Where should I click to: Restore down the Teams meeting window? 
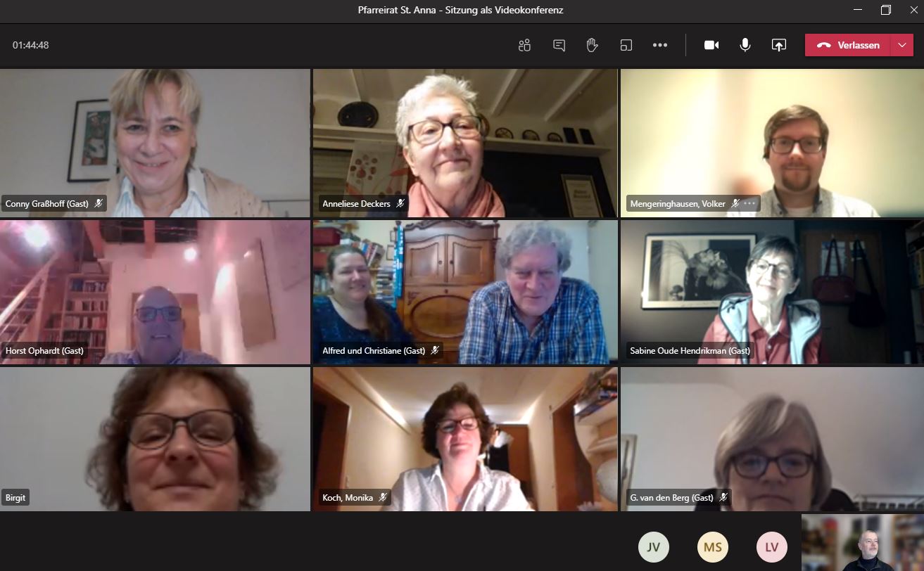[886, 10]
